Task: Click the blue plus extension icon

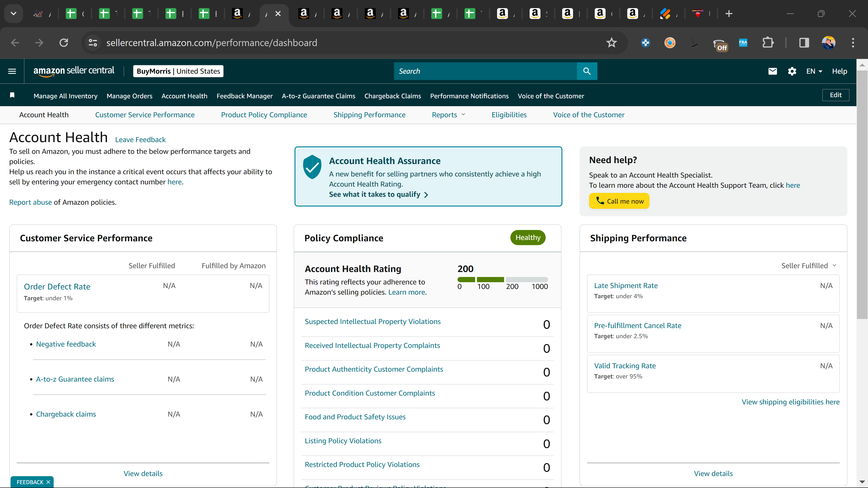Action: coord(645,43)
